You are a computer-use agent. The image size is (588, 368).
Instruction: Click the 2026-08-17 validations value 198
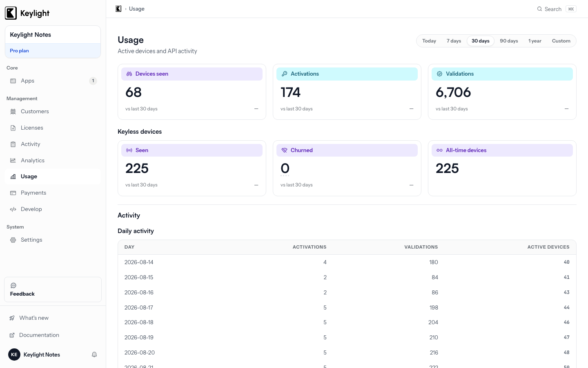point(434,308)
